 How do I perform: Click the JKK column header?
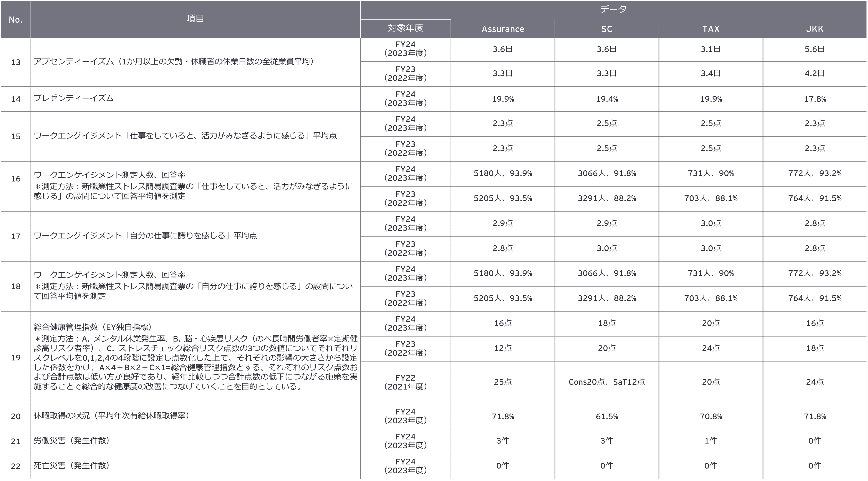click(x=814, y=29)
